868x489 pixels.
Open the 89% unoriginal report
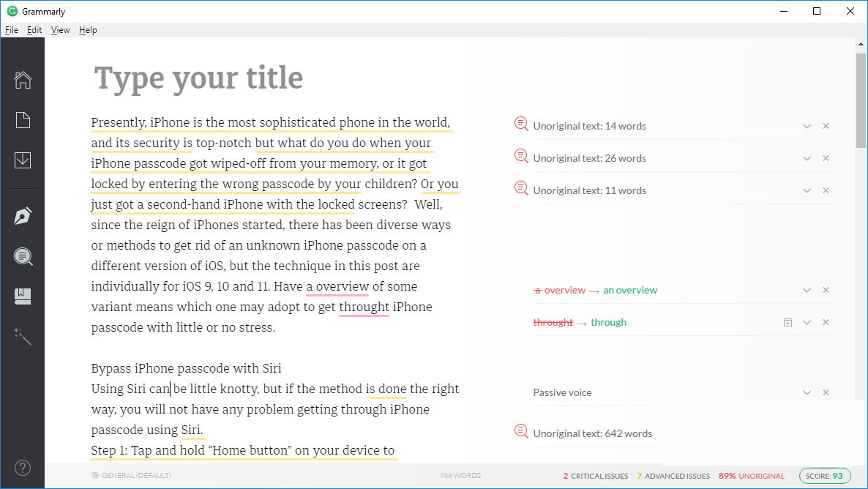[x=751, y=476]
